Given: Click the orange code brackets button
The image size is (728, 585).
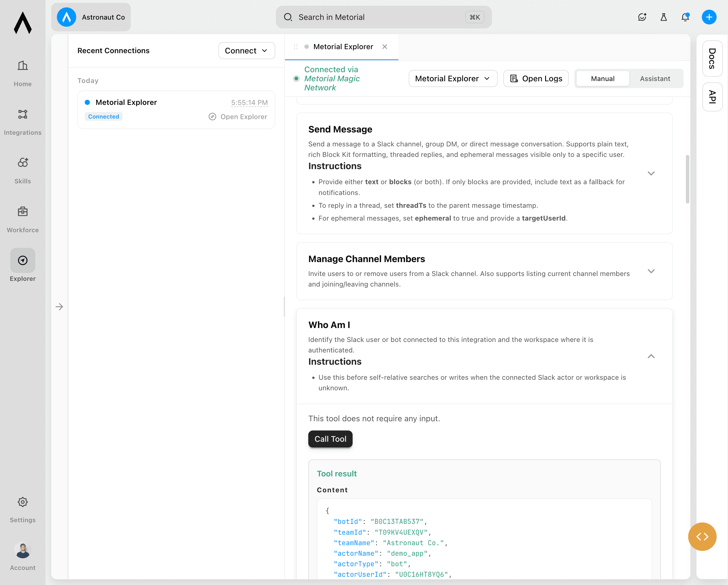Looking at the screenshot, I should point(702,537).
